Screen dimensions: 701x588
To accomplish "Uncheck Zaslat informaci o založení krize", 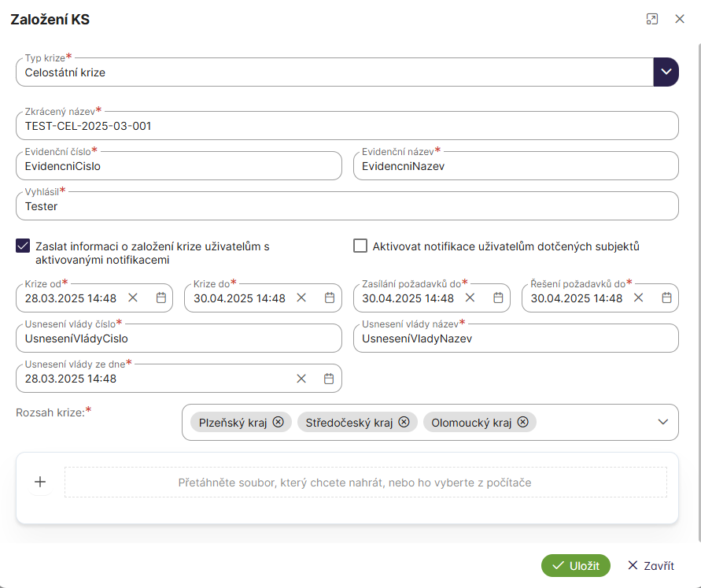I will pos(23,246).
